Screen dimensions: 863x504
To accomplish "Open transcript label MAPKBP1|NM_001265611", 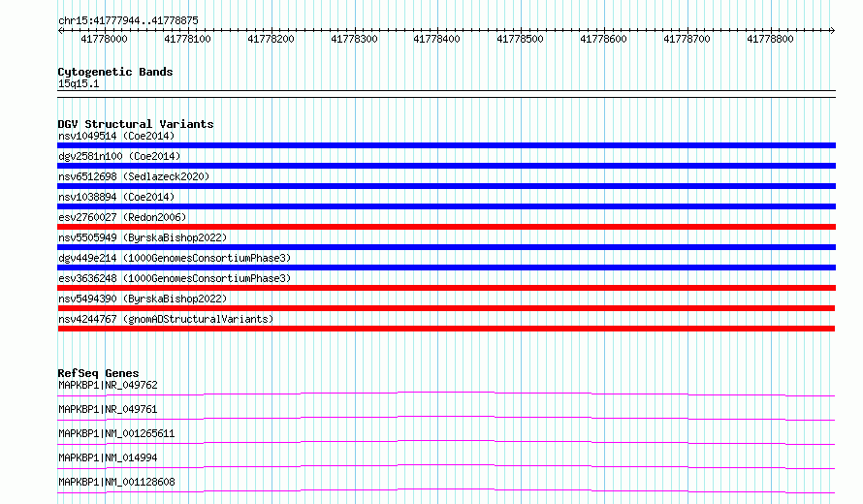I will [116, 433].
